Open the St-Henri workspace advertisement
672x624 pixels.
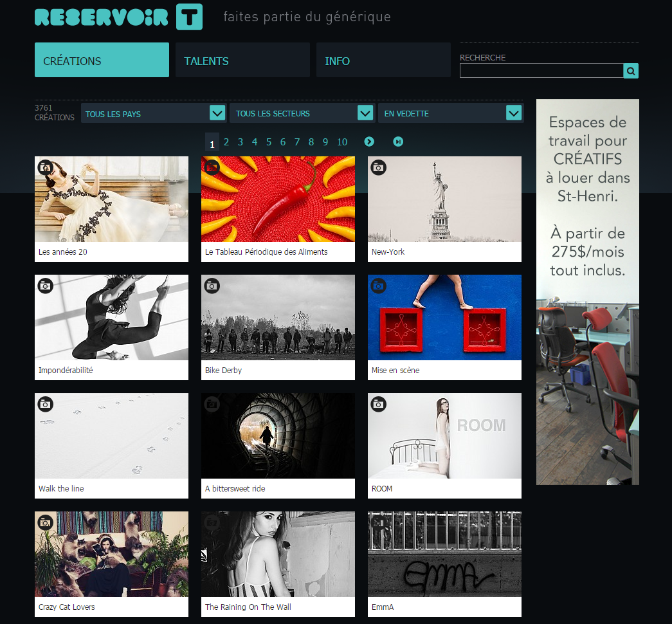pyautogui.click(x=588, y=292)
